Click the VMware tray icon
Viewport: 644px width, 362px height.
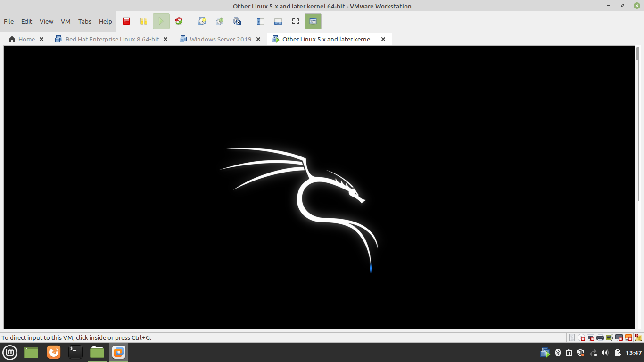(x=545, y=353)
